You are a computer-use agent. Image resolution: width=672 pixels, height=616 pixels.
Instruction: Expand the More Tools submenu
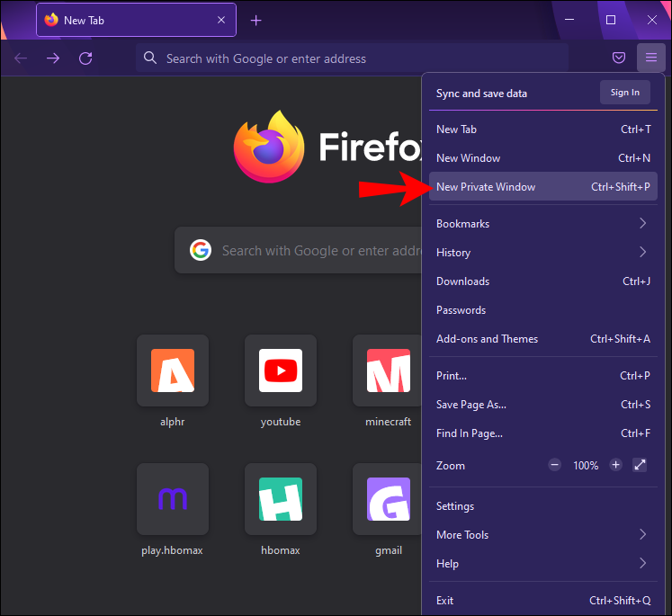tap(543, 534)
